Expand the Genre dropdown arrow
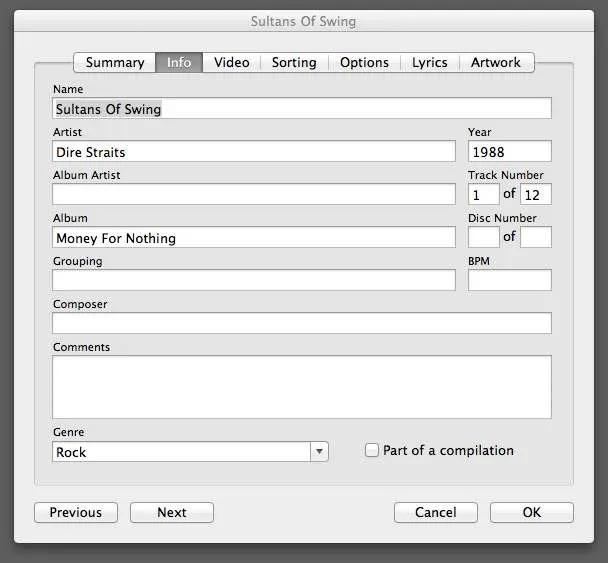 pyautogui.click(x=319, y=452)
